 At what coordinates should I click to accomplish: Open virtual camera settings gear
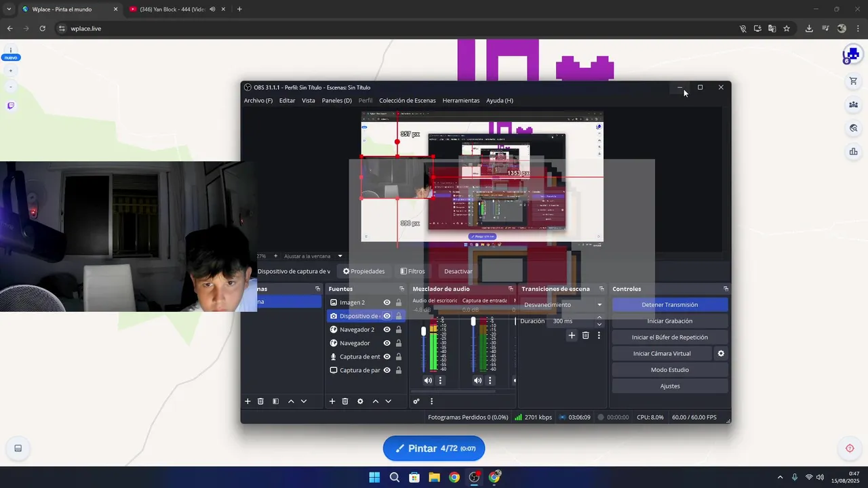click(x=721, y=353)
